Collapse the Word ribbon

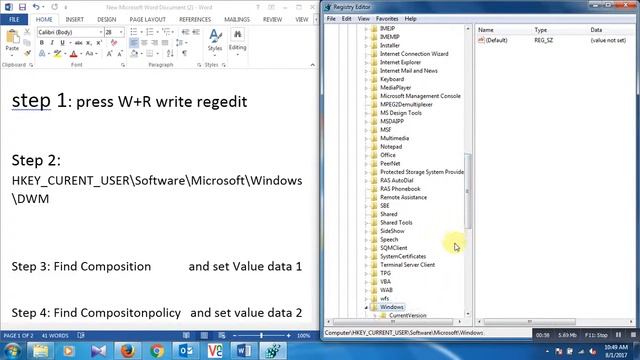(x=313, y=65)
